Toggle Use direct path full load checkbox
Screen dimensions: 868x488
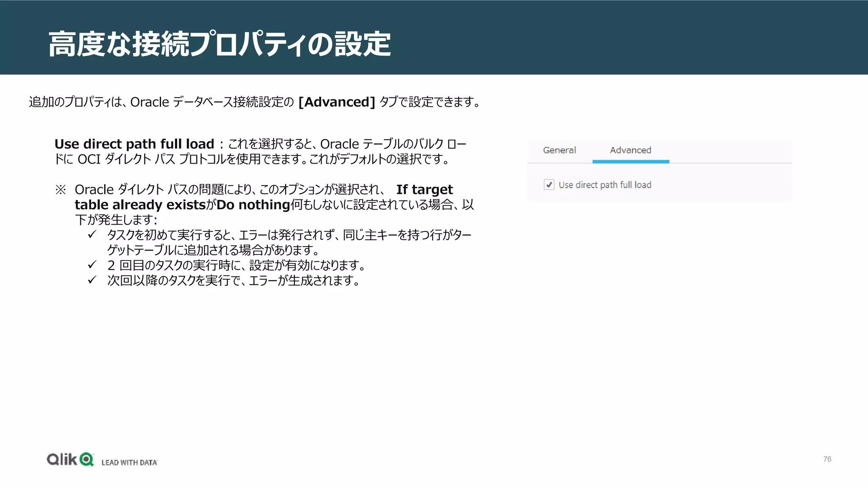pyautogui.click(x=549, y=185)
